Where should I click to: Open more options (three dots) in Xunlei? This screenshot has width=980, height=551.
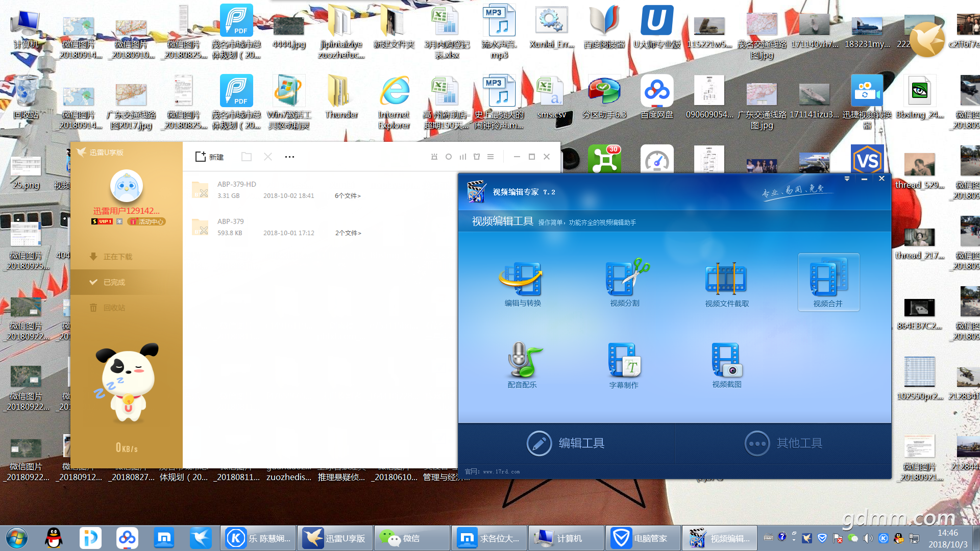[289, 157]
